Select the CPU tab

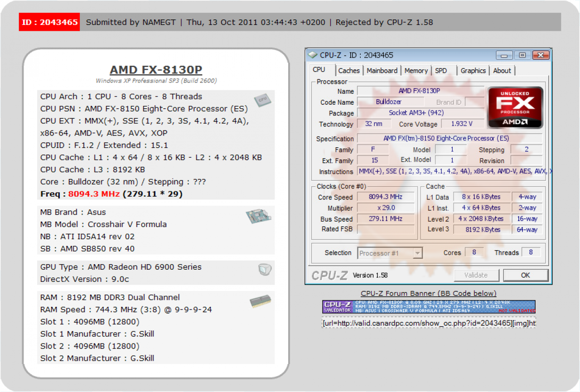click(319, 70)
